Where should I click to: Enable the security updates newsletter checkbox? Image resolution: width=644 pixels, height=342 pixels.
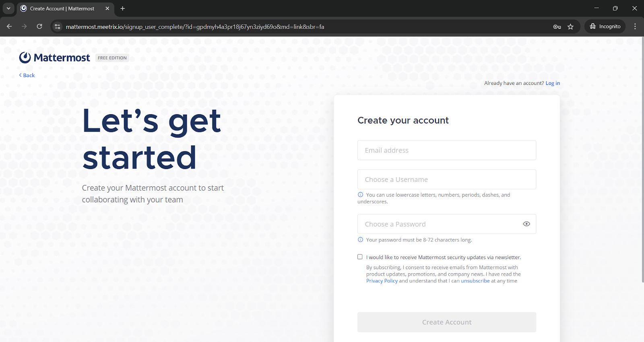pos(359,257)
